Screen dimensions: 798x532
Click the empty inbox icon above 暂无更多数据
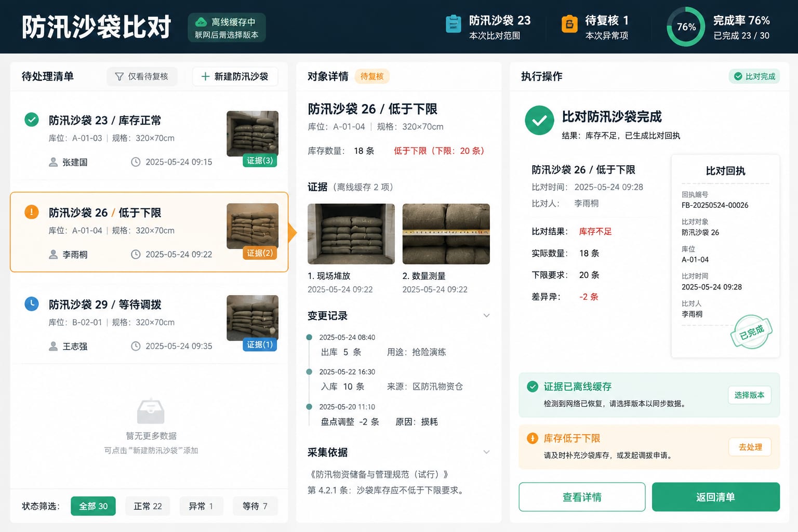(x=151, y=411)
